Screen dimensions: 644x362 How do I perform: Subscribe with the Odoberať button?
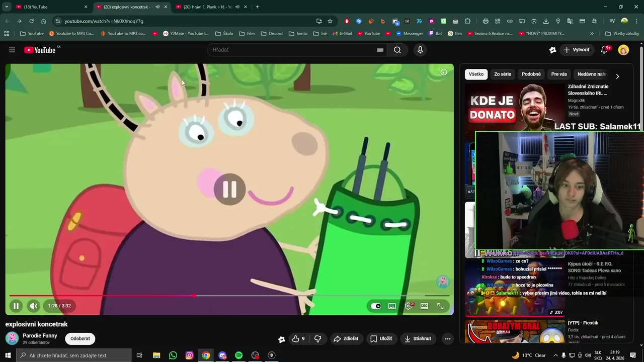click(80, 338)
